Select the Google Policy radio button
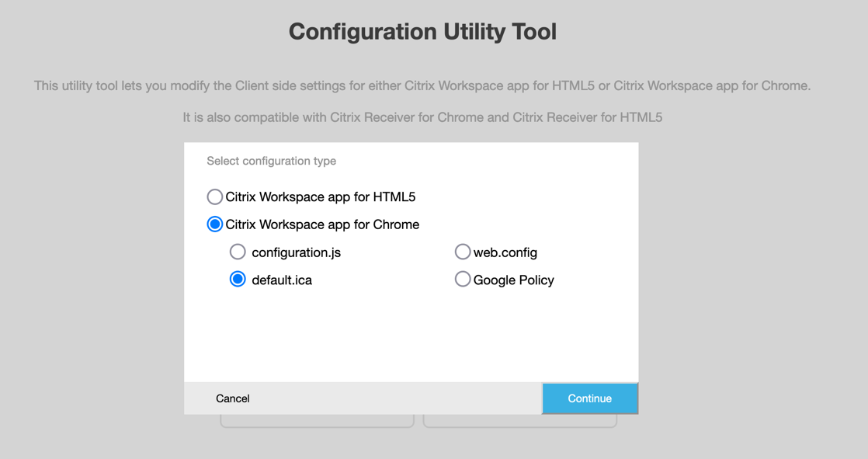 pyautogui.click(x=463, y=280)
